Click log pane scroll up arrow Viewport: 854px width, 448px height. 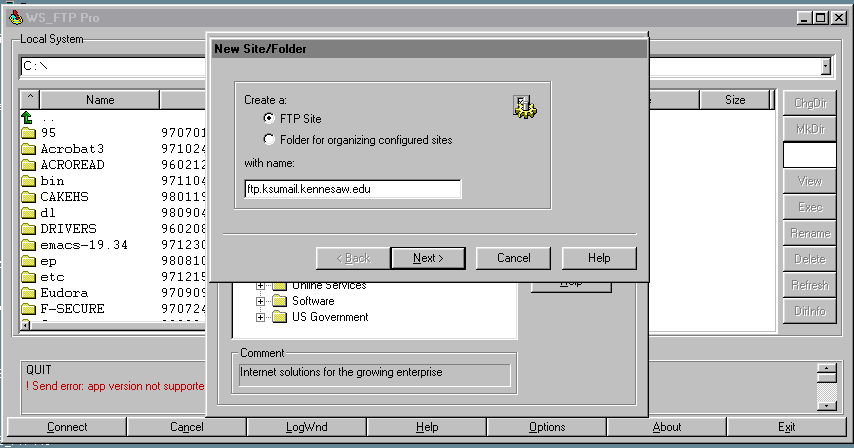826,369
